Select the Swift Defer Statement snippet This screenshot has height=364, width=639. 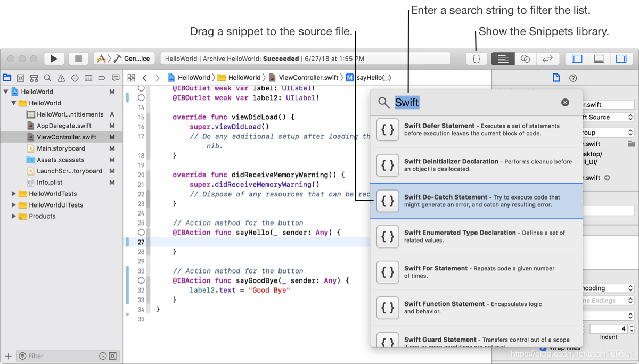[x=476, y=130]
